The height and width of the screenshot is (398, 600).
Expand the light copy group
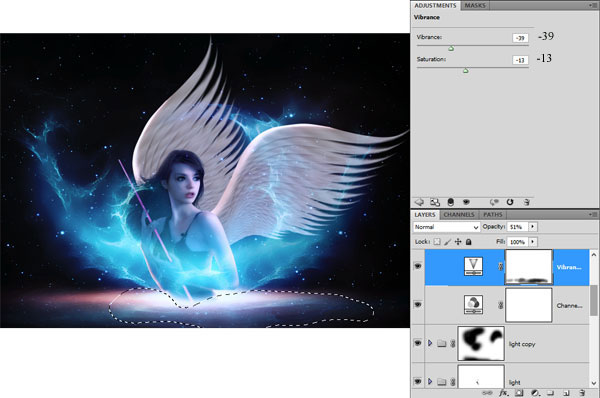click(x=430, y=343)
